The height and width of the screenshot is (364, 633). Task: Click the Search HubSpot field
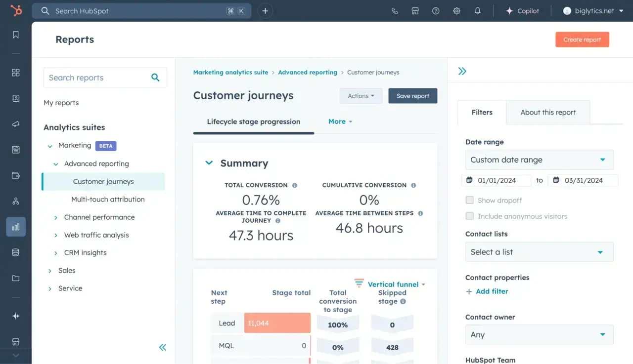pyautogui.click(x=141, y=11)
